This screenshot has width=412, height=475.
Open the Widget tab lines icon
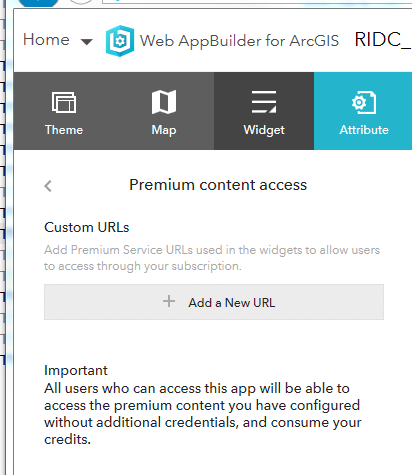pyautogui.click(x=264, y=102)
